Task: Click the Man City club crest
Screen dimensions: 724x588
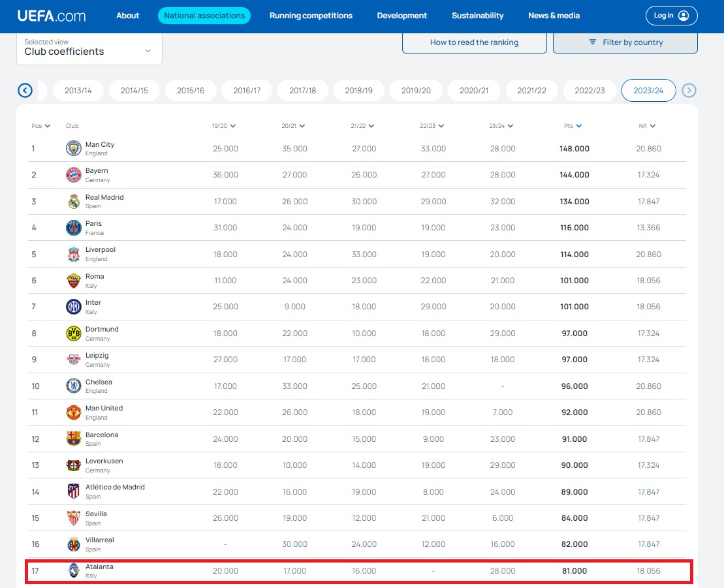Action: click(74, 149)
